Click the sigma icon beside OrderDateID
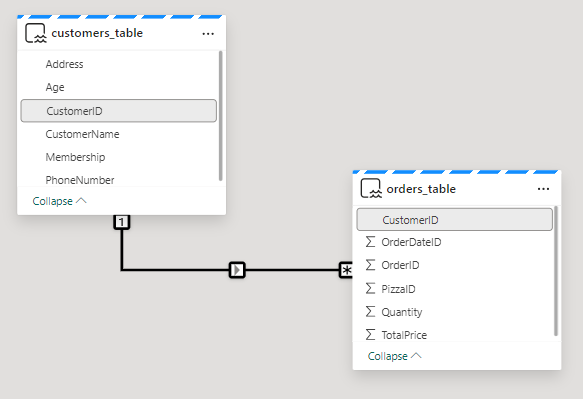Screen dimensions: 583x399 click(x=370, y=242)
